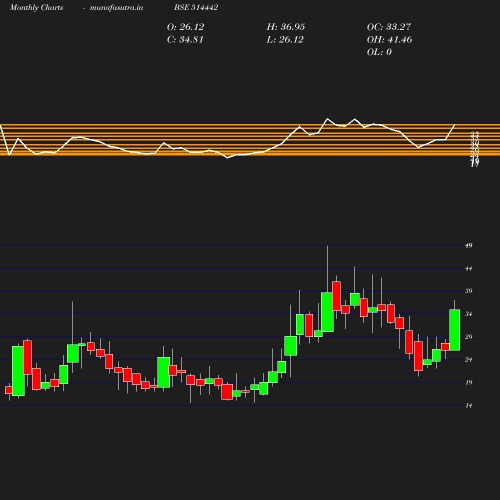Click the price axis label 34

[x=469, y=314]
